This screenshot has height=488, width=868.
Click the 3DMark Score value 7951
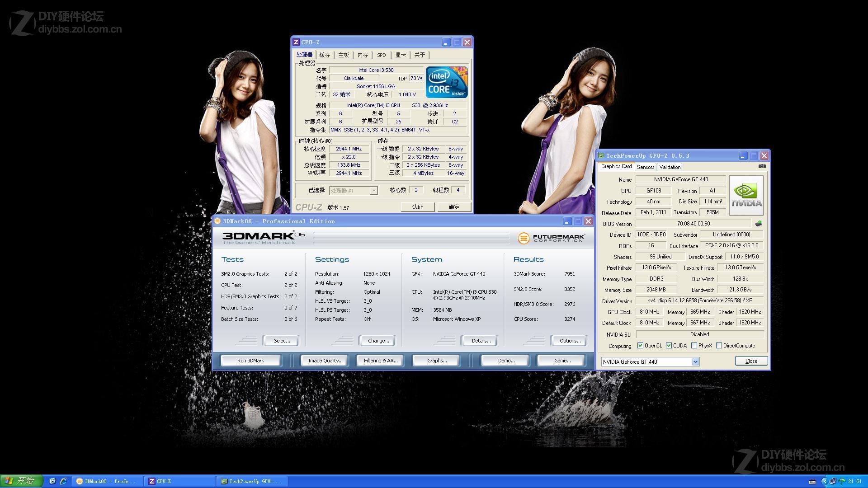point(570,274)
